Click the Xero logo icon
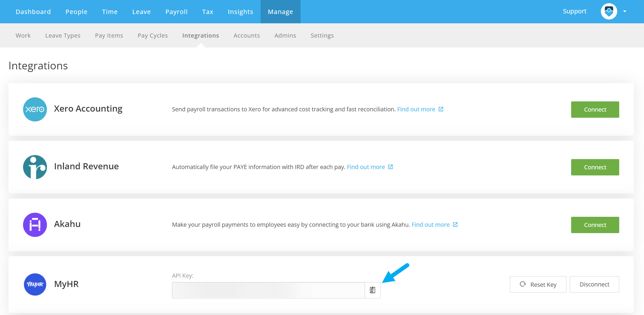644x315 pixels. click(x=35, y=109)
